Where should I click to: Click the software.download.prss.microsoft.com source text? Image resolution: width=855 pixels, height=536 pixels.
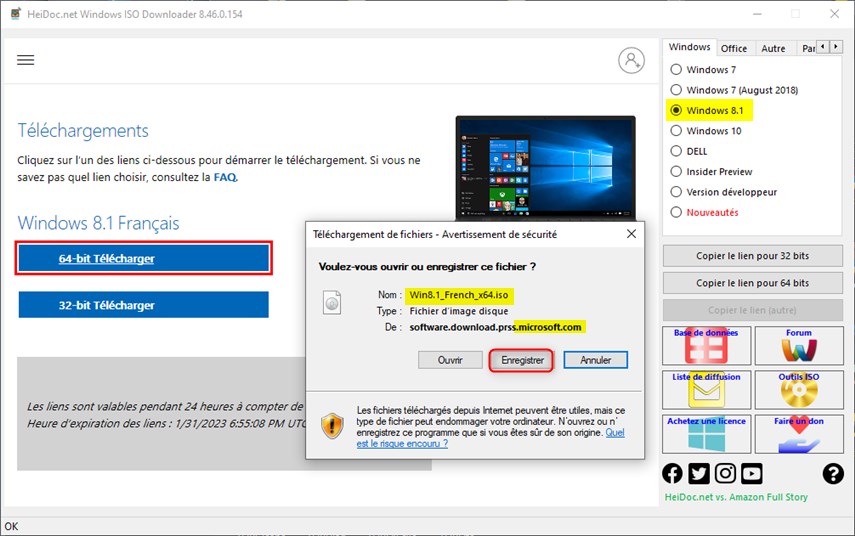495,327
